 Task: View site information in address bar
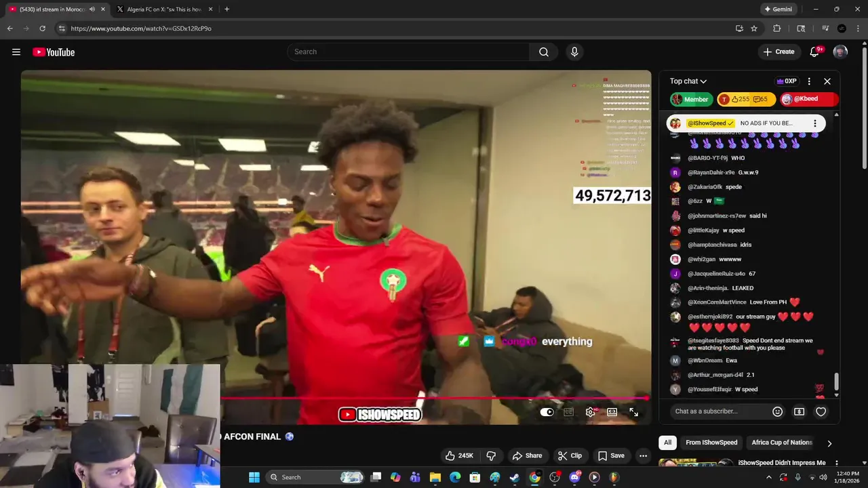click(x=62, y=28)
